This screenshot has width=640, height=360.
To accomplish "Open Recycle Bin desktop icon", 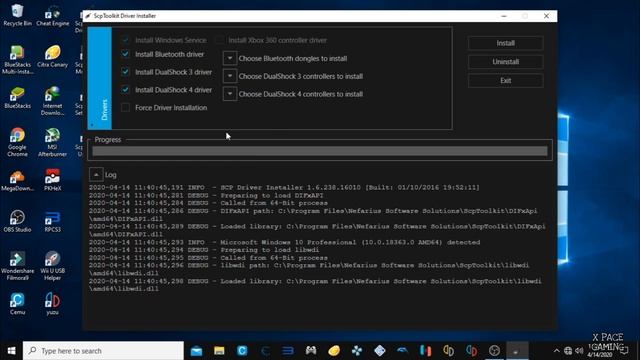I will 17,15.
